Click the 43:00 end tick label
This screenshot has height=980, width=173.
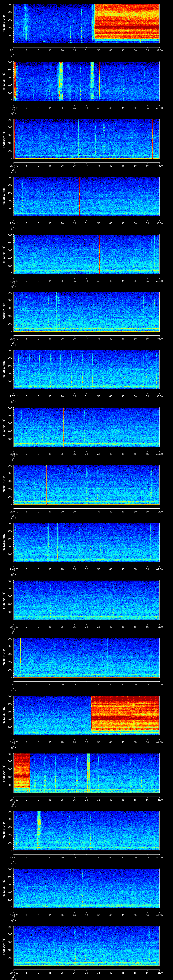point(159,684)
